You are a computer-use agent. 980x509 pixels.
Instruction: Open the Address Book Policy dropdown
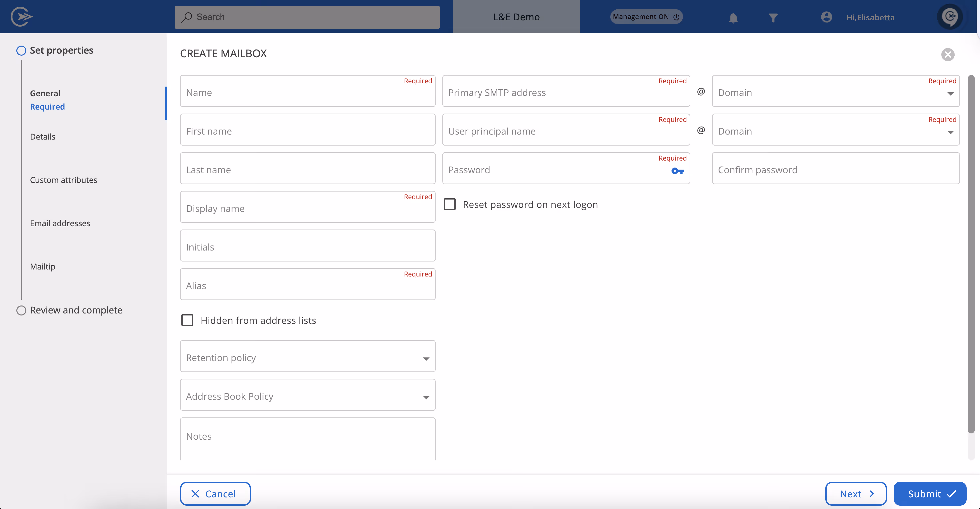pos(425,397)
